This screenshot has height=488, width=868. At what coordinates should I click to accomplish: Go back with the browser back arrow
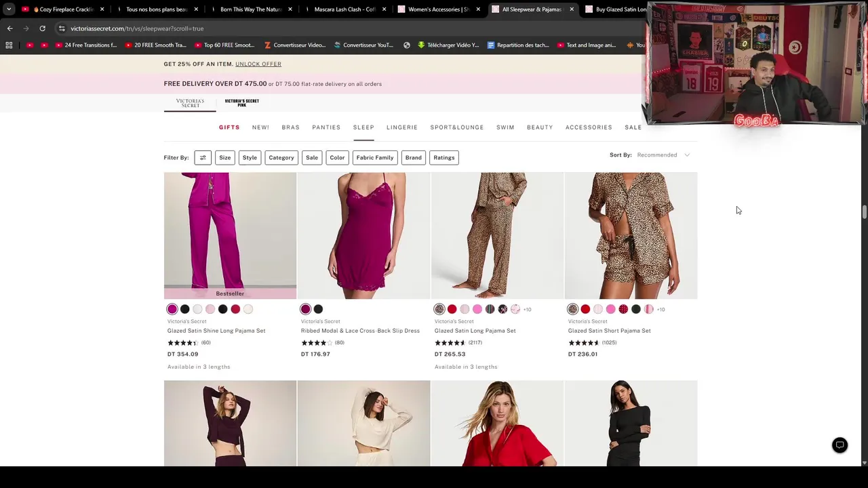(9, 28)
